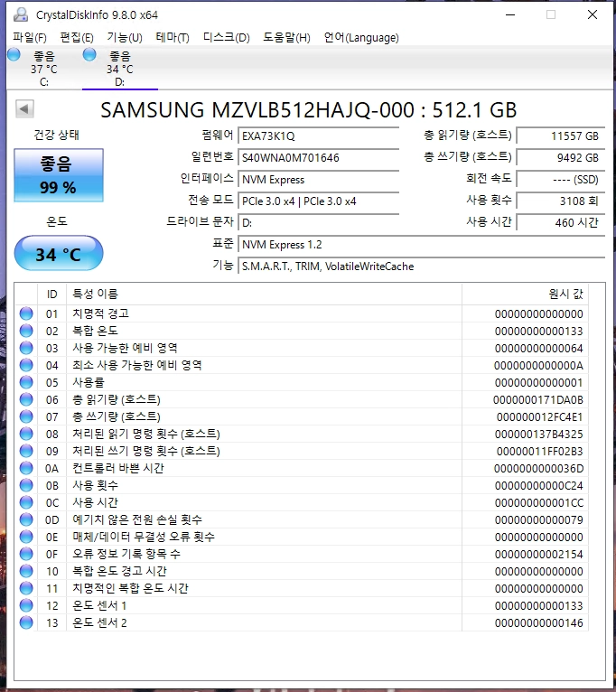Click the ID column header

coord(52,294)
